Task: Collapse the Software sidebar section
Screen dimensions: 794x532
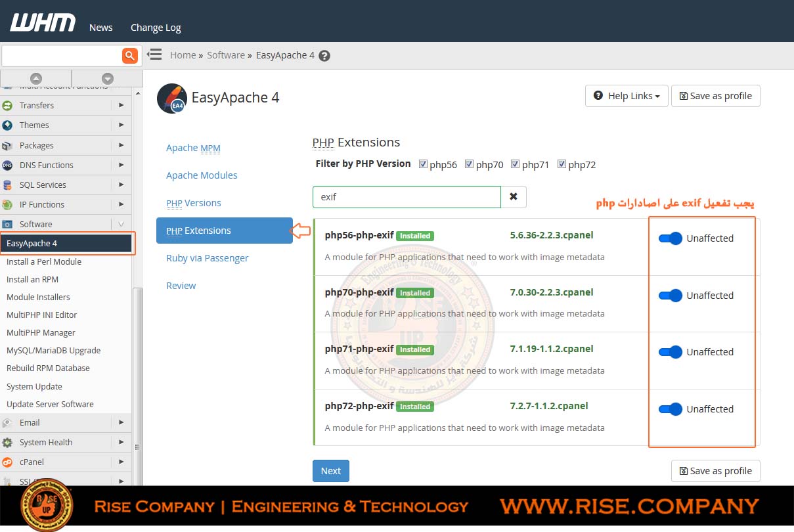Action: (121, 224)
